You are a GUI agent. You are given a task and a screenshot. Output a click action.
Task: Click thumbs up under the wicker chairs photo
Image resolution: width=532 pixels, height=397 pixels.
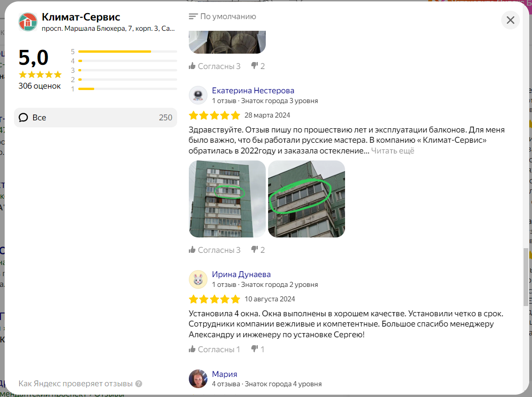click(214, 66)
